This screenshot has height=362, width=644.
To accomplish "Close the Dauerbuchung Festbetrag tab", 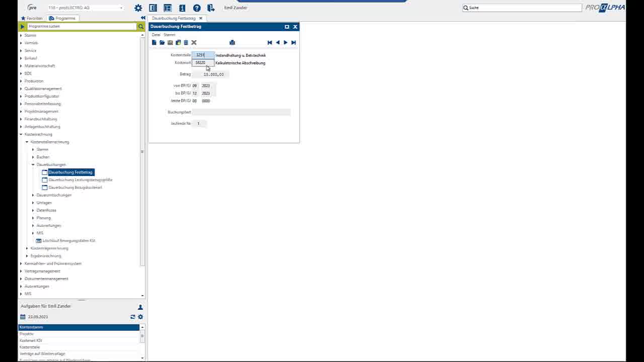I will click(x=200, y=18).
